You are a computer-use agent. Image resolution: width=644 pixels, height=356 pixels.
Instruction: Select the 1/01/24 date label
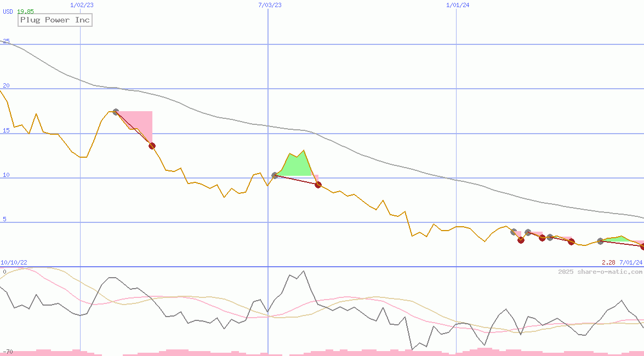[x=458, y=5]
